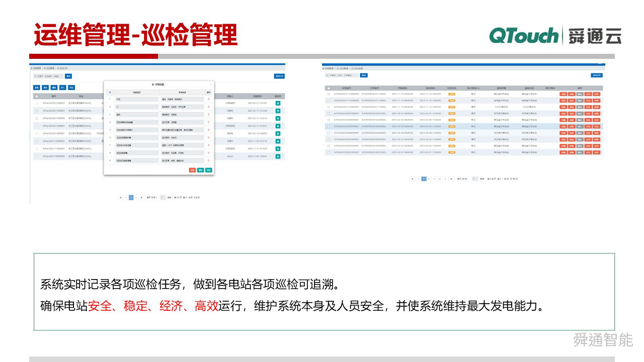
Task: Click teal save button in 详细设置 dialog
Action: (208, 170)
